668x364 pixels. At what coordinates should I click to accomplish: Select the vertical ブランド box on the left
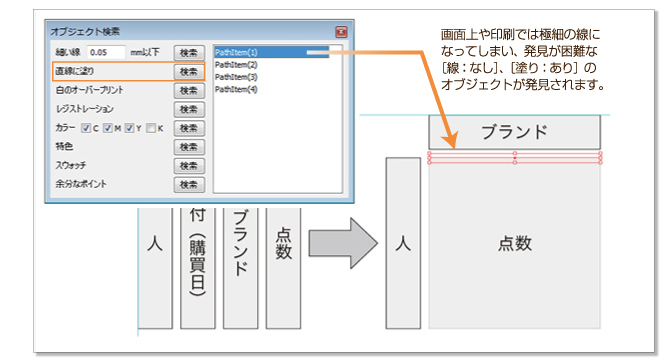point(241,268)
